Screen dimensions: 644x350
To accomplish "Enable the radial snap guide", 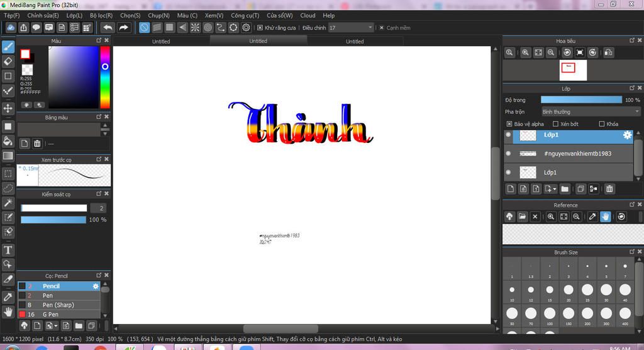I will click(x=195, y=28).
